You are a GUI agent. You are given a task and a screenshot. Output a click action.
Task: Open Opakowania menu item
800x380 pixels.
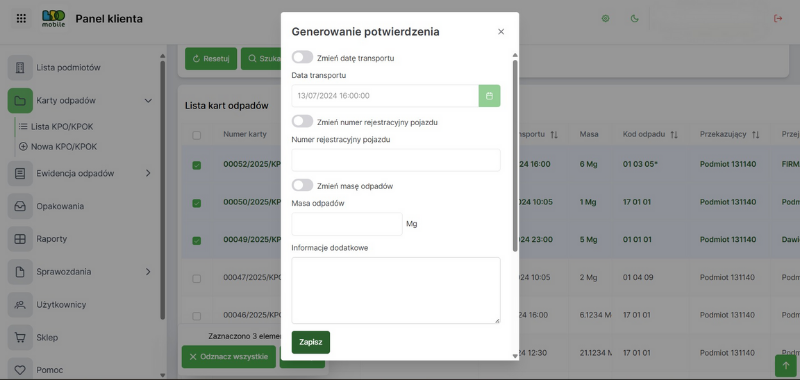click(60, 206)
